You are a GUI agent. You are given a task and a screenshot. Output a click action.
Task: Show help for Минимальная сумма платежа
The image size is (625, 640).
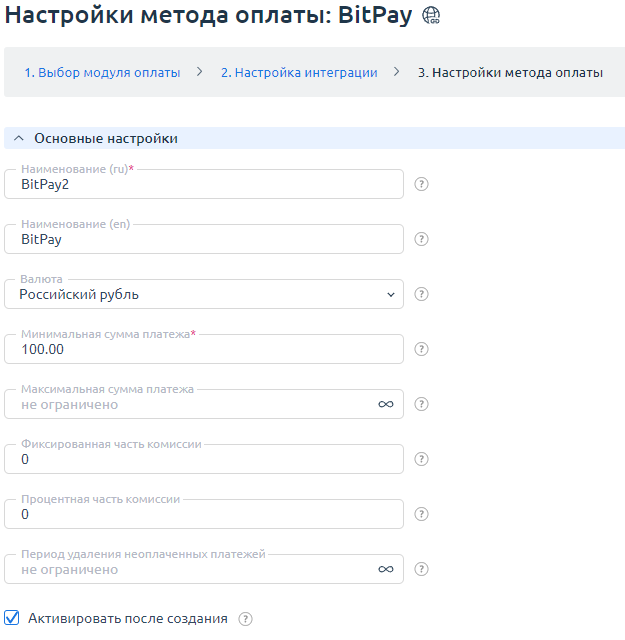[x=421, y=349]
